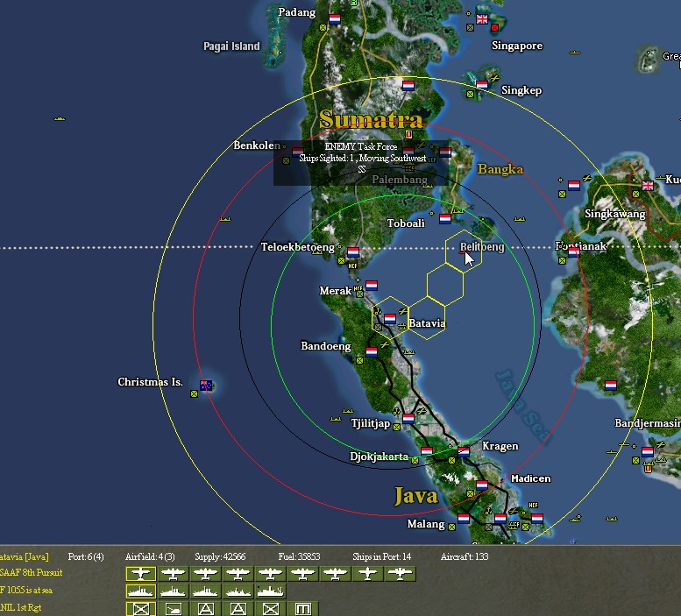Click the ENEMY Task Force tooltip

pos(361,163)
